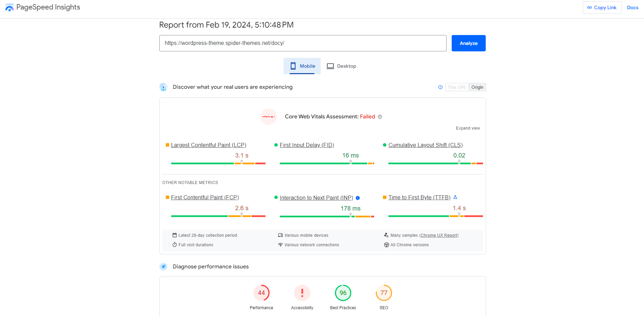The width and height of the screenshot is (644, 316).
Task: Click the URL input field
Action: pos(303,43)
